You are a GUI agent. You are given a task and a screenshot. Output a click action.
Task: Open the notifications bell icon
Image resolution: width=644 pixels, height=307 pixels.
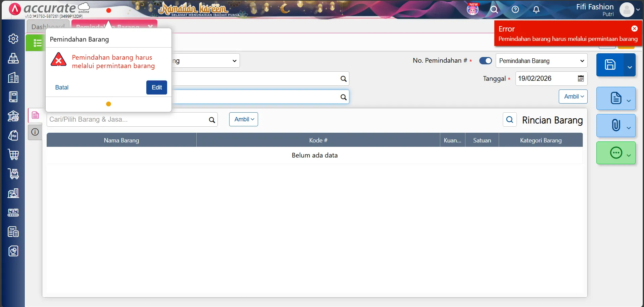(x=536, y=10)
